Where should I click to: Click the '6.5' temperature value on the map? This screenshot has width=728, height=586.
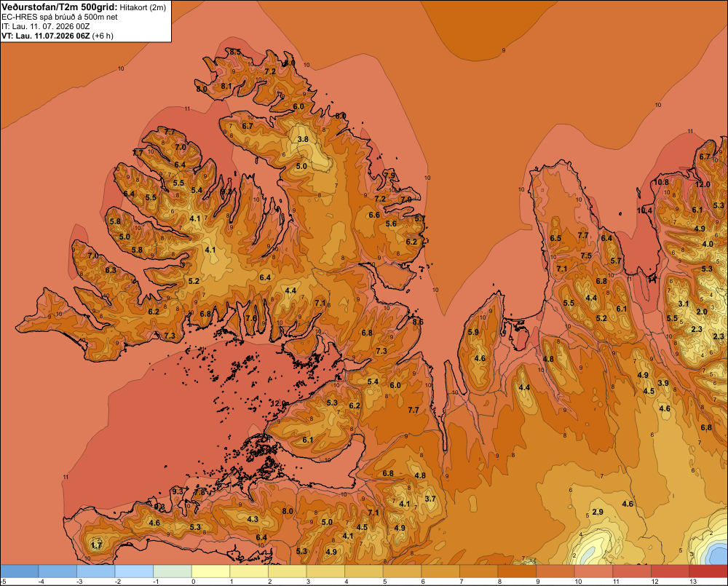(555, 238)
